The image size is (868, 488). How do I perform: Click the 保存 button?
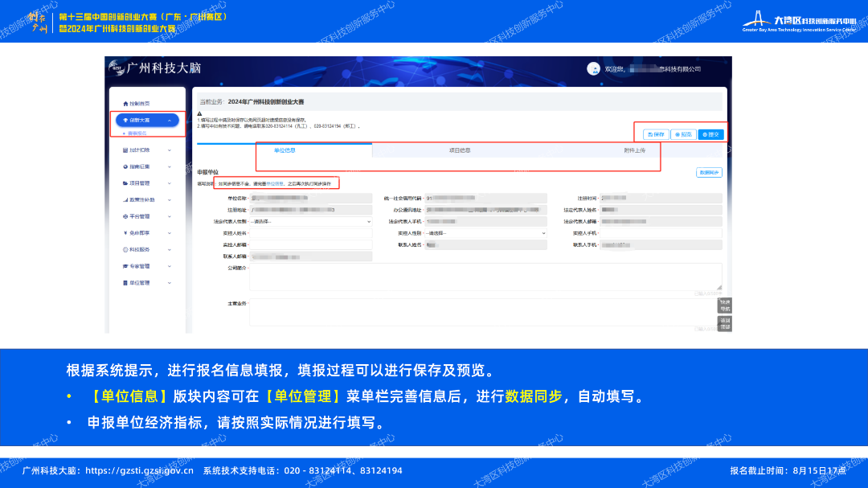click(656, 134)
